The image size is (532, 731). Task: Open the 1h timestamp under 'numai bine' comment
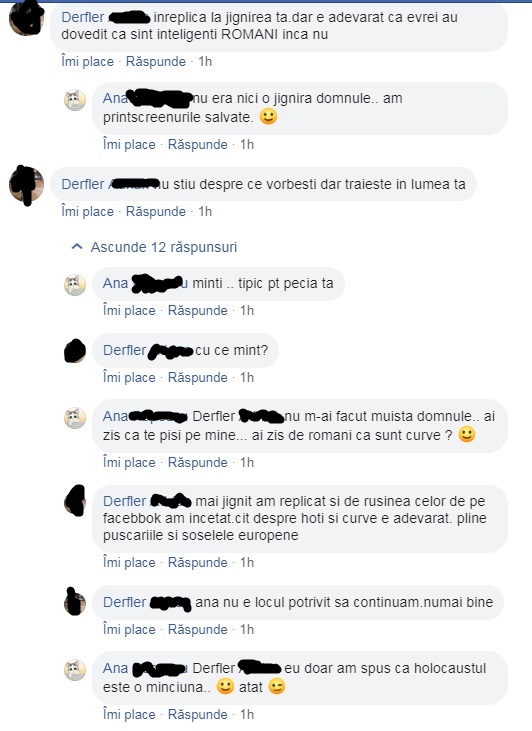247,630
